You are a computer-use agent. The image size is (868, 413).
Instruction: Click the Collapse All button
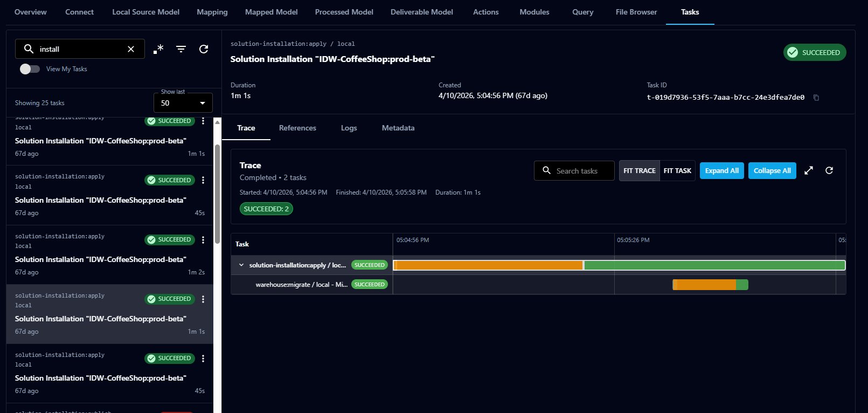772,170
